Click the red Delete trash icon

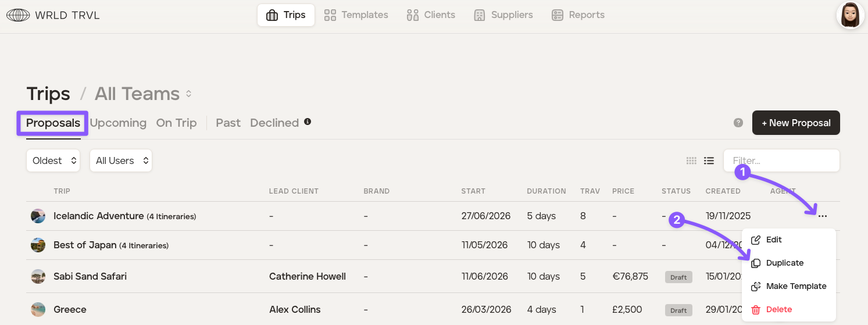[x=756, y=310]
